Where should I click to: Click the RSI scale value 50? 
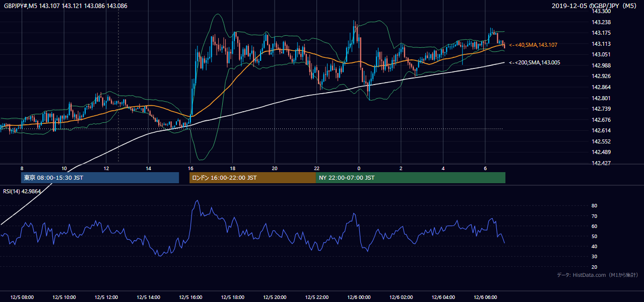(x=595, y=237)
